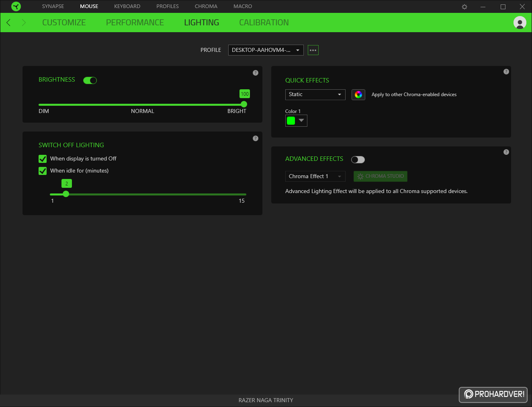Switch to the Synapse tab
The image size is (532, 407).
point(53,6)
